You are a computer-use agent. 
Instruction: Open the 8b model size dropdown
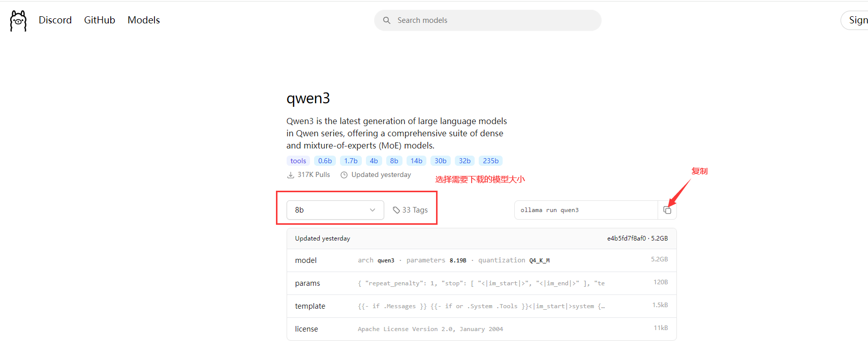click(x=335, y=210)
